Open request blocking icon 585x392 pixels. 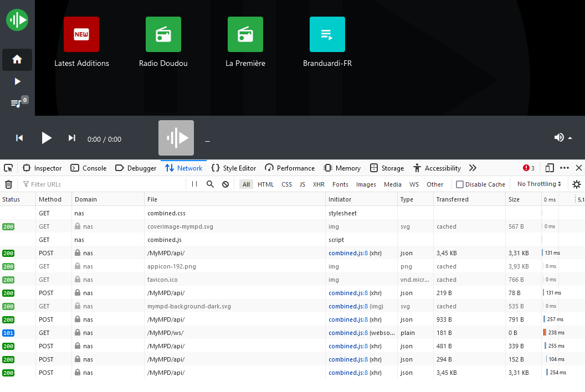pos(225,184)
